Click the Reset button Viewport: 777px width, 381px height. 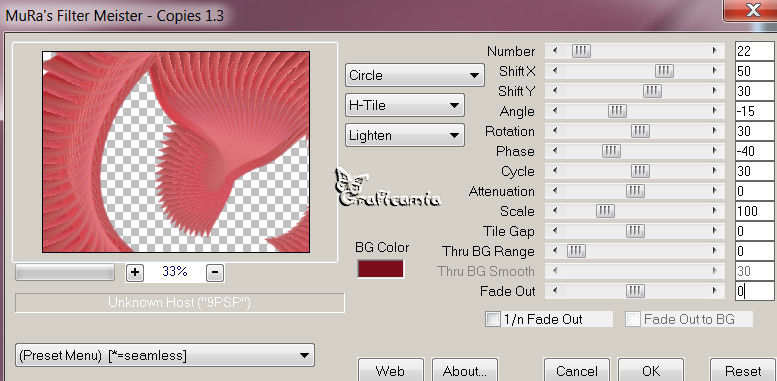[x=742, y=370]
